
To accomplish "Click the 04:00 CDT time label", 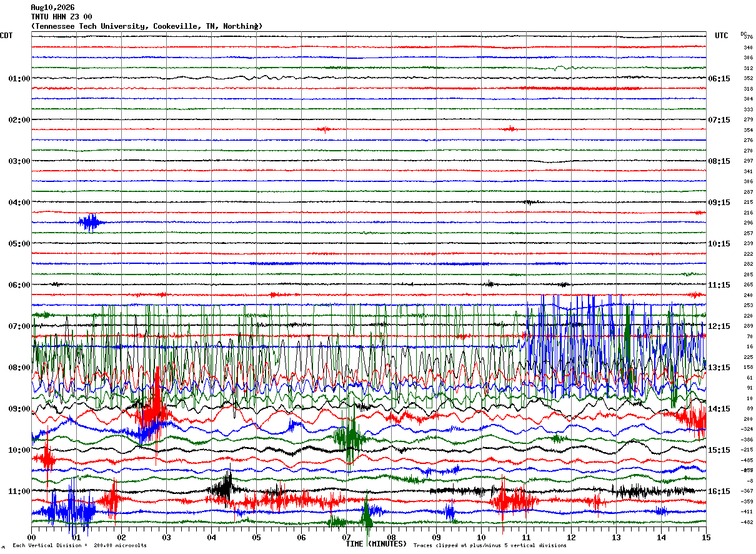I will point(19,203).
